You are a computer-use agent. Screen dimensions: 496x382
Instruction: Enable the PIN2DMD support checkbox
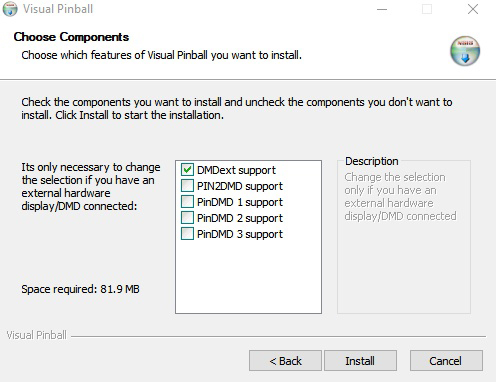(x=187, y=186)
